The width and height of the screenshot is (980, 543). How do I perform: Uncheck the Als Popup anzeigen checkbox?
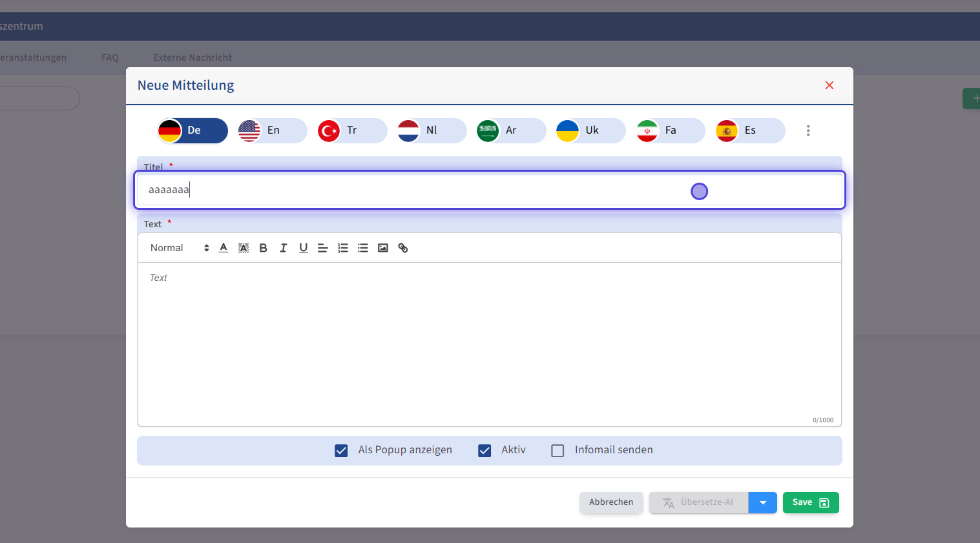click(x=341, y=451)
